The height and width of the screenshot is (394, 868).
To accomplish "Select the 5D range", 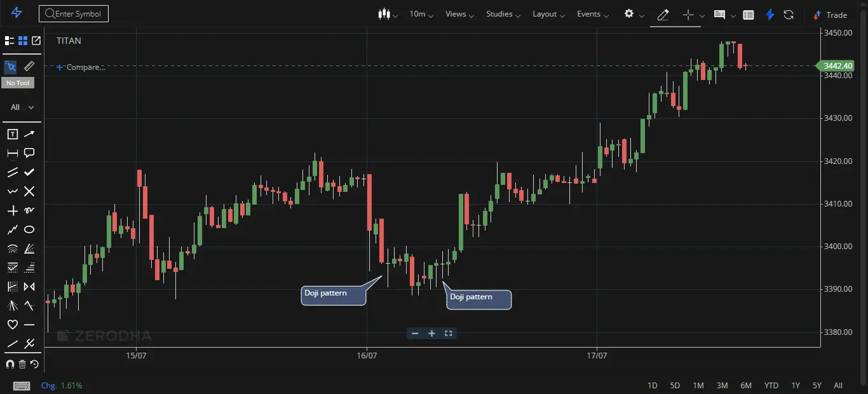I will pos(675,386).
